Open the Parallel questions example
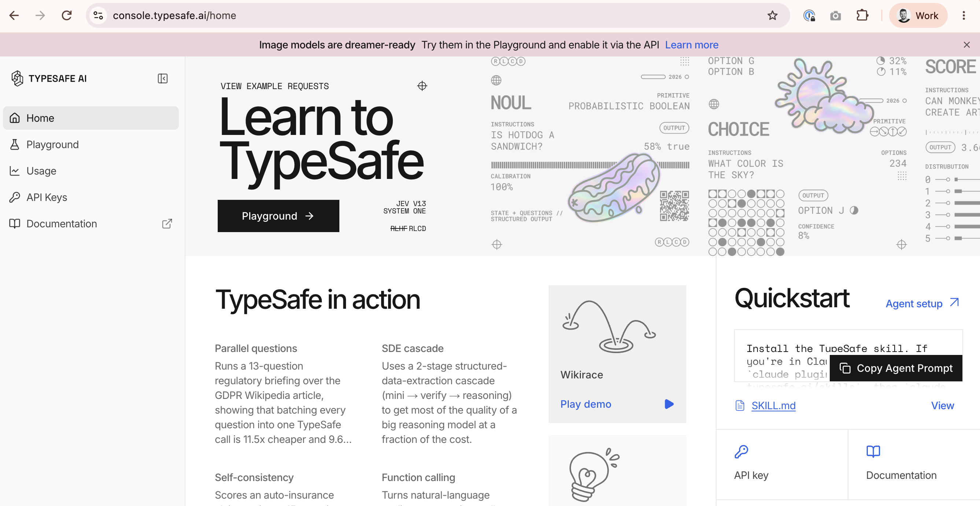This screenshot has width=980, height=506. [x=284, y=394]
